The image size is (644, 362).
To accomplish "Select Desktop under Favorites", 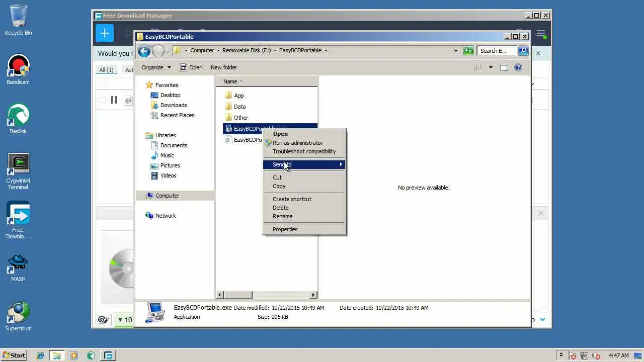I will (x=166, y=95).
